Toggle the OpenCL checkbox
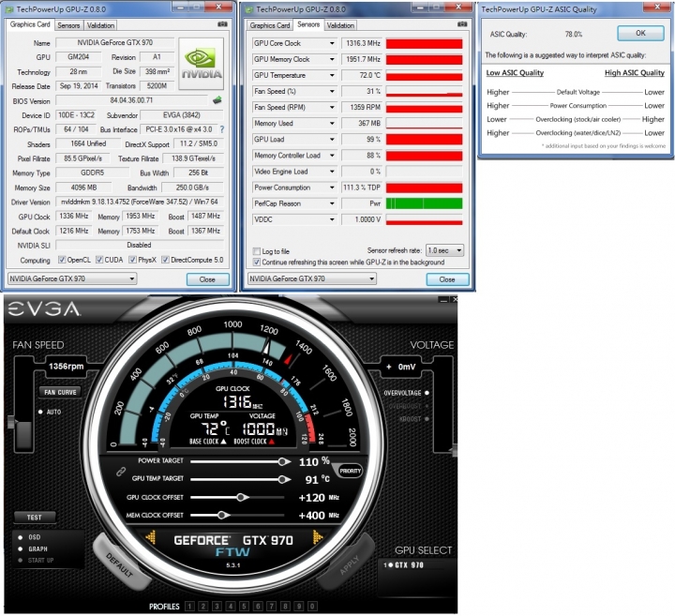 pos(62,260)
